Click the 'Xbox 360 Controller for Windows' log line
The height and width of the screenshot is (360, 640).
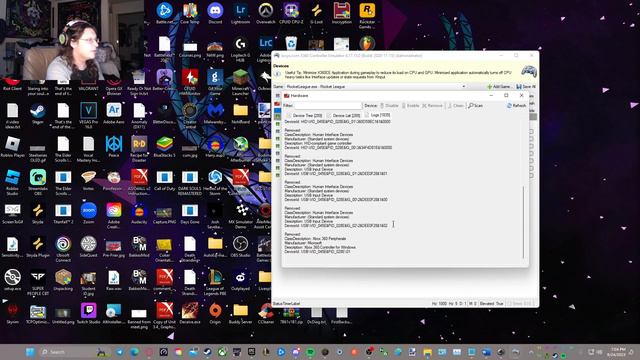[320, 247]
